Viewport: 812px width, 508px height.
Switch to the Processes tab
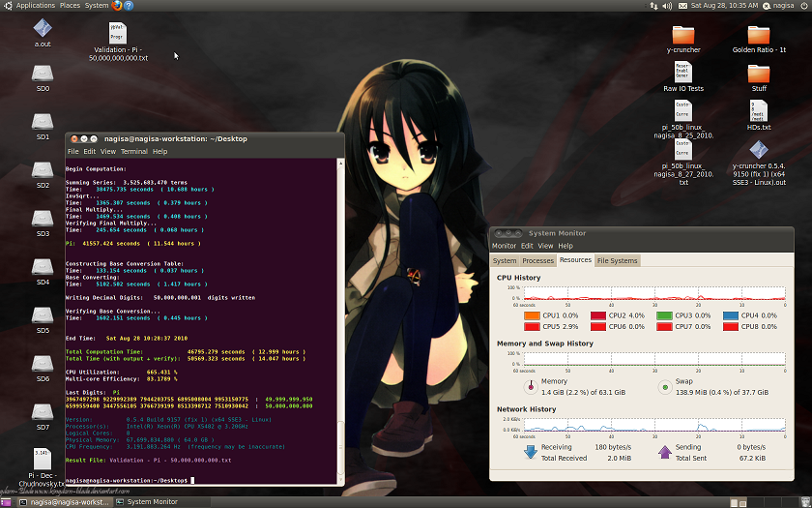[538, 260]
